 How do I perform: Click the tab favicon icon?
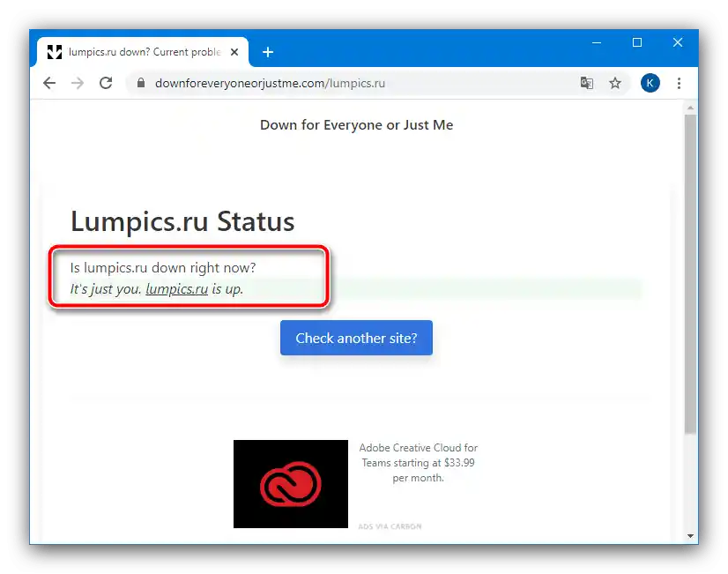55,52
